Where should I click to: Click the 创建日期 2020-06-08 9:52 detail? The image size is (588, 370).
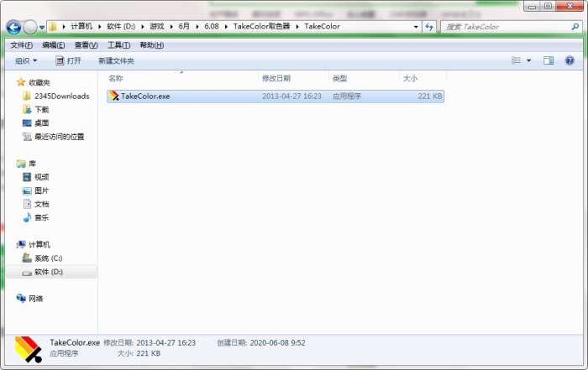(x=261, y=342)
